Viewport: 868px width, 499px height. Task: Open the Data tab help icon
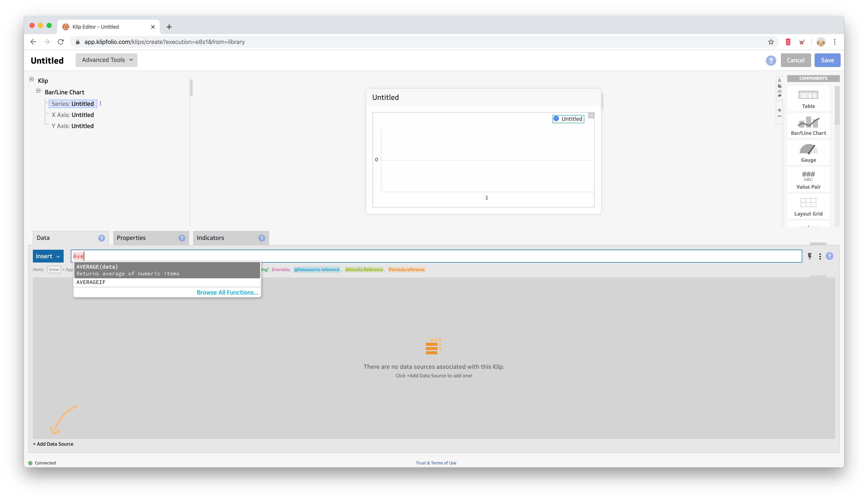tap(101, 238)
